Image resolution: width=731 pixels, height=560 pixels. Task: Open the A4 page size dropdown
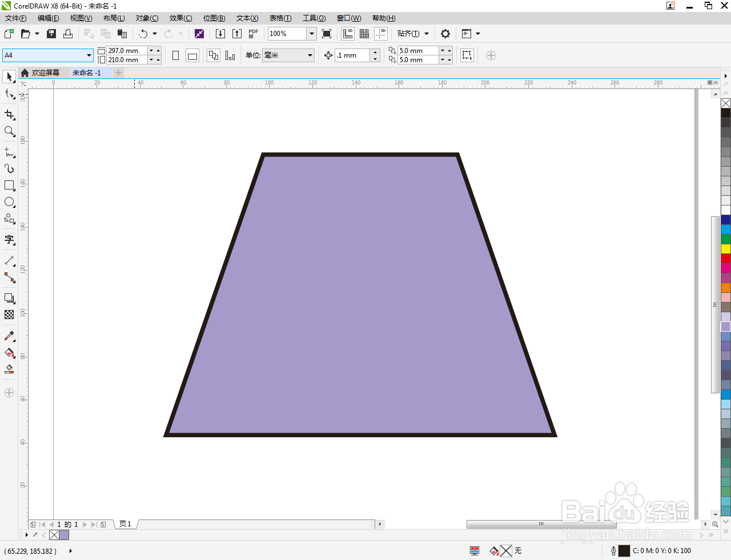click(89, 55)
